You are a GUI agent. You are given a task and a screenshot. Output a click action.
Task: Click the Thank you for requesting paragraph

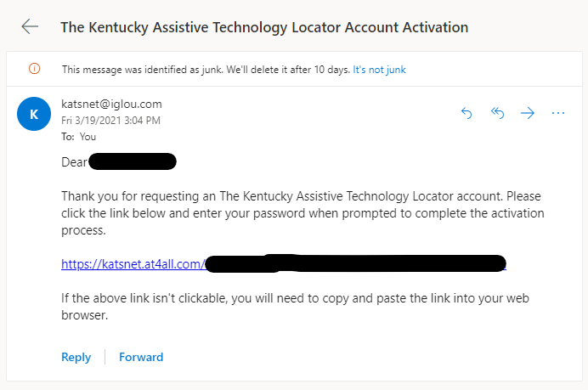pyautogui.click(x=302, y=213)
